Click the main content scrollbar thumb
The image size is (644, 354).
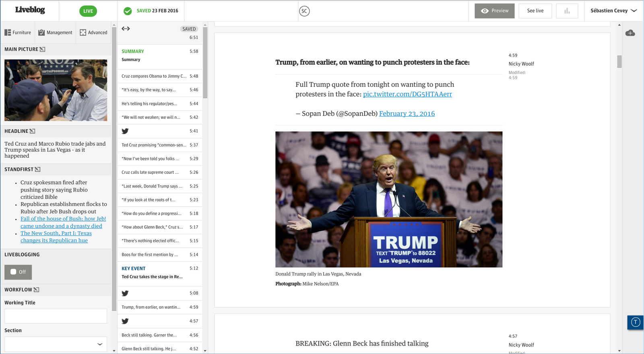point(619,62)
